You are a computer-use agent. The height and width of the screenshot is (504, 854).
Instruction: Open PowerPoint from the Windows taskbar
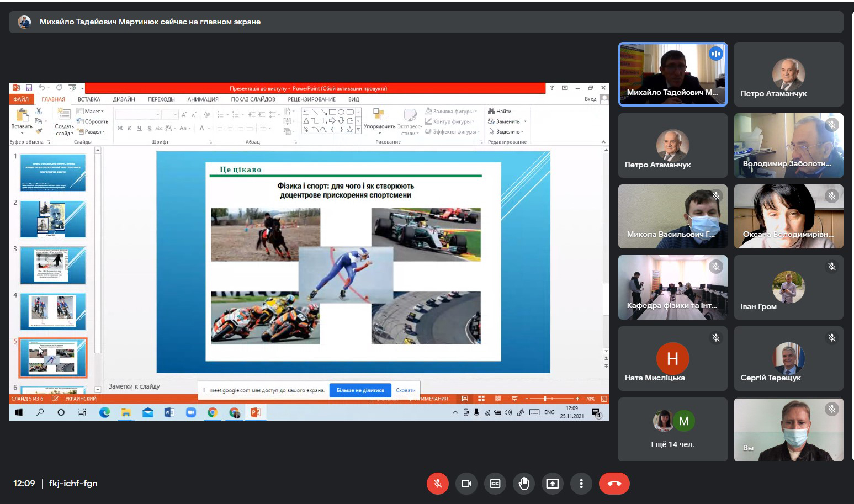point(255,412)
